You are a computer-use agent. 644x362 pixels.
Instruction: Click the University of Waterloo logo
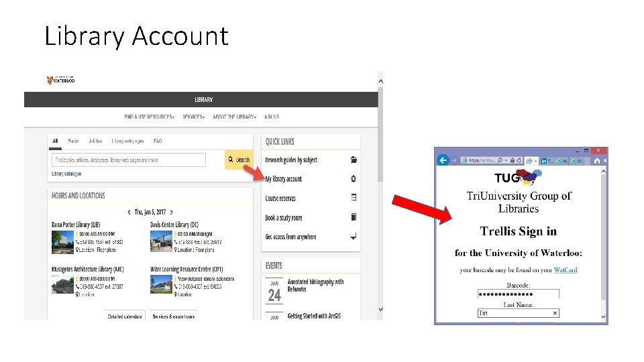(61, 80)
